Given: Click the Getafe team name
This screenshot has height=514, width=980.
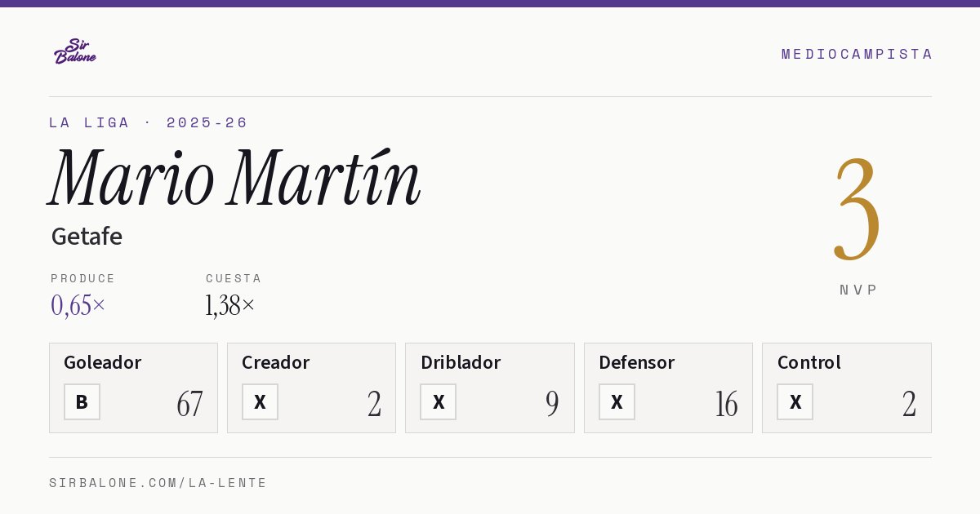Looking at the screenshot, I should pos(87,237).
